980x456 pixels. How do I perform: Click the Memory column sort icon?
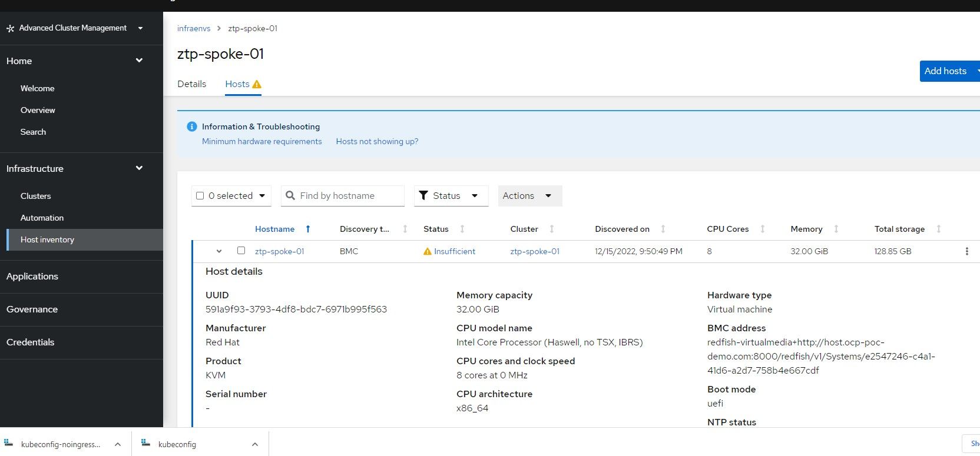pos(836,229)
